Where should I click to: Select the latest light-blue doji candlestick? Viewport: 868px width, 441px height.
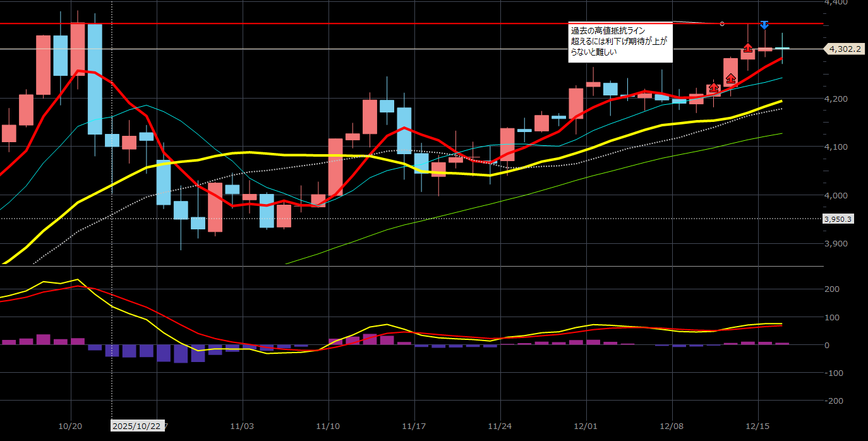point(782,48)
